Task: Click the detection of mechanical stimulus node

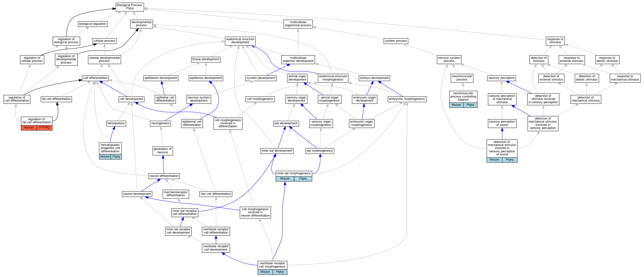Action: (585, 99)
